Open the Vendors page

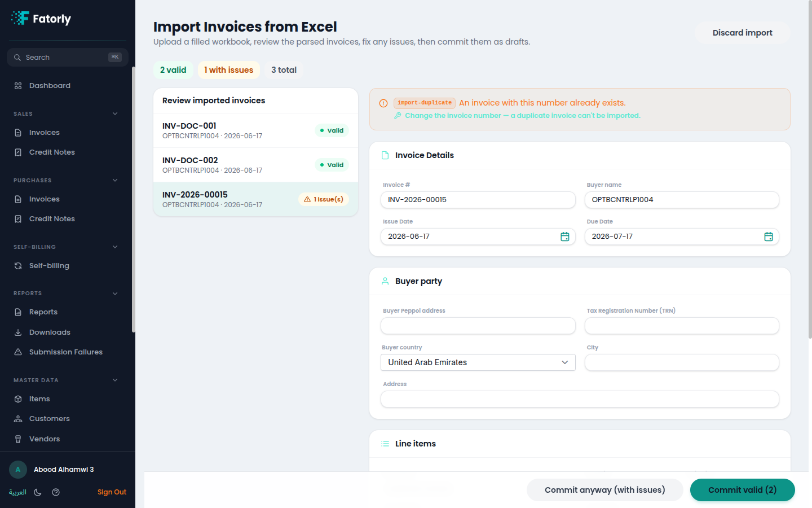(x=68, y=439)
